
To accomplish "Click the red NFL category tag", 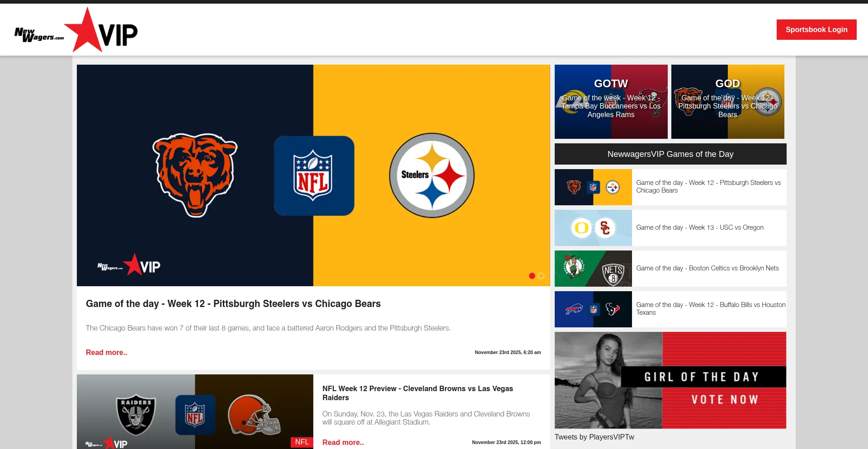I will click(x=302, y=442).
